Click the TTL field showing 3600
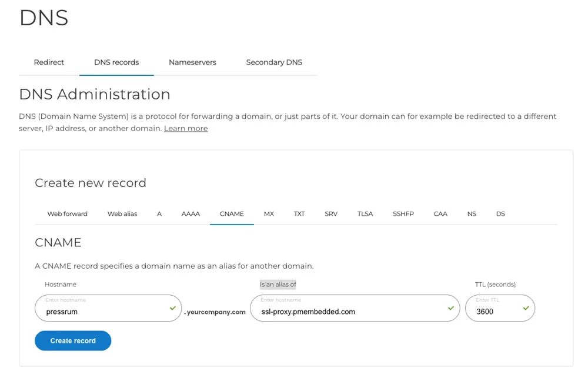Image resolution: width=588 pixels, height=378 pixels. pyautogui.click(x=494, y=312)
